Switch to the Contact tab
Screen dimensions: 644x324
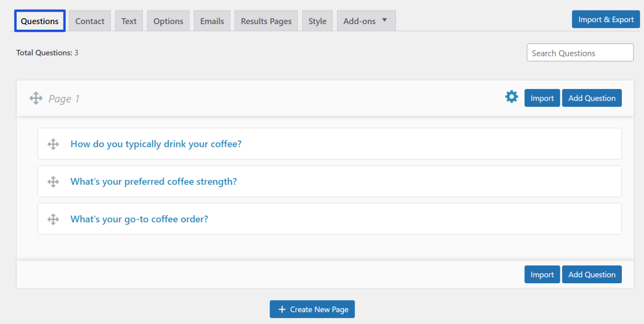(x=90, y=21)
